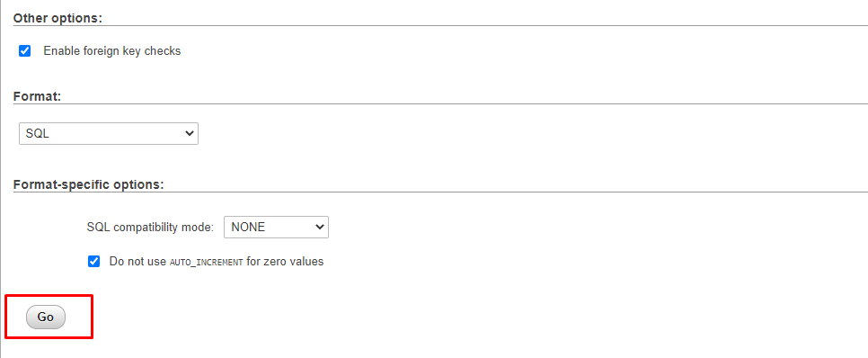
Task: Click the monospace AUTO_INCREMENT keyword
Action: click(206, 262)
